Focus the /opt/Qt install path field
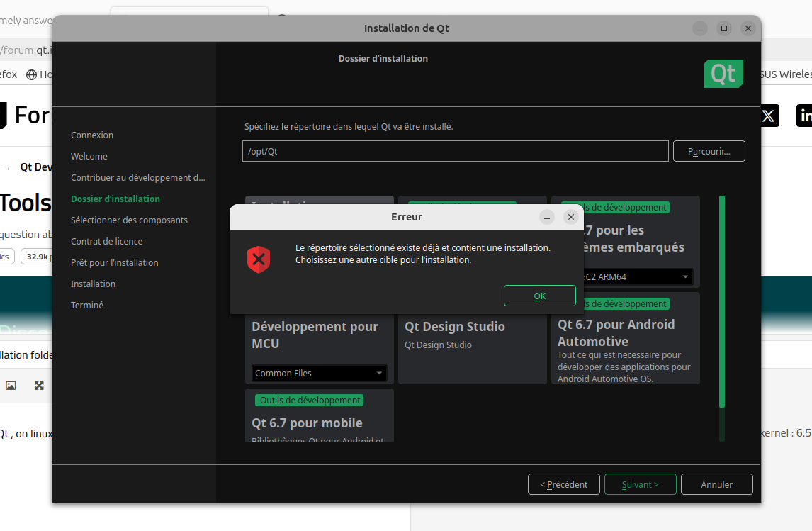812x531 pixels. [455, 151]
